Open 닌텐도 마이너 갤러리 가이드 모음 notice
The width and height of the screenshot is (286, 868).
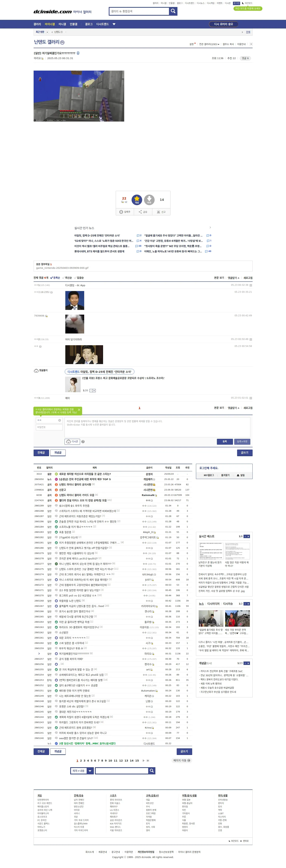click(77, 495)
